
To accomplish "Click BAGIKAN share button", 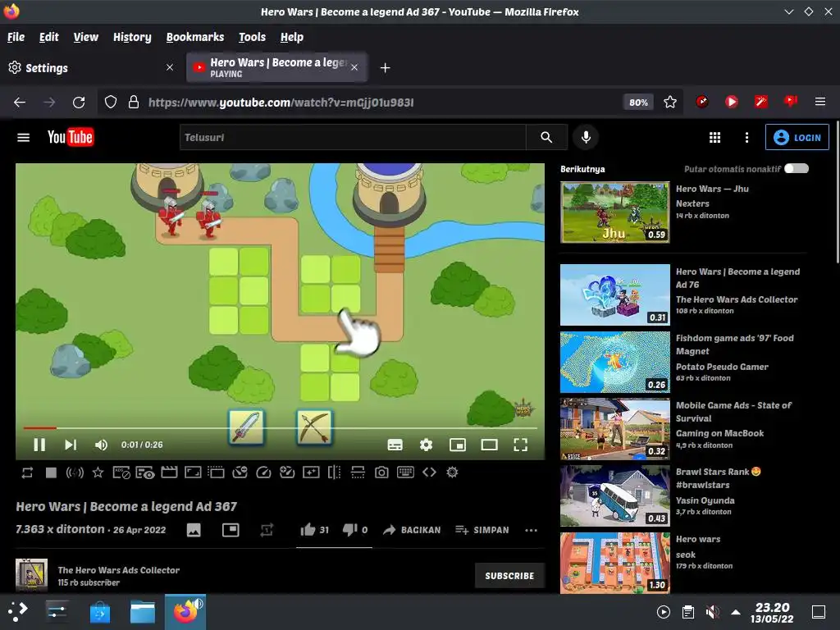I will [412, 530].
